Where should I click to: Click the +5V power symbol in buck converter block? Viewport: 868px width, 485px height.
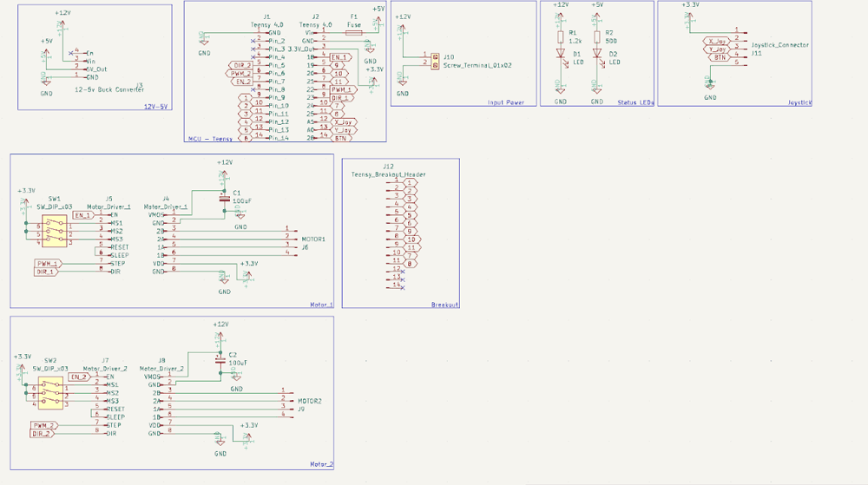pyautogui.click(x=46, y=53)
